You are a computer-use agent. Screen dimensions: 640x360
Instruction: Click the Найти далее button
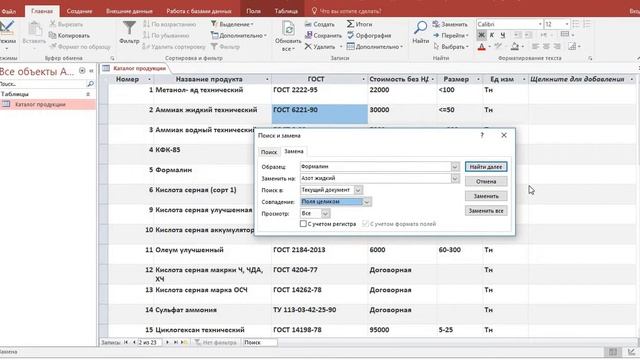(486, 167)
